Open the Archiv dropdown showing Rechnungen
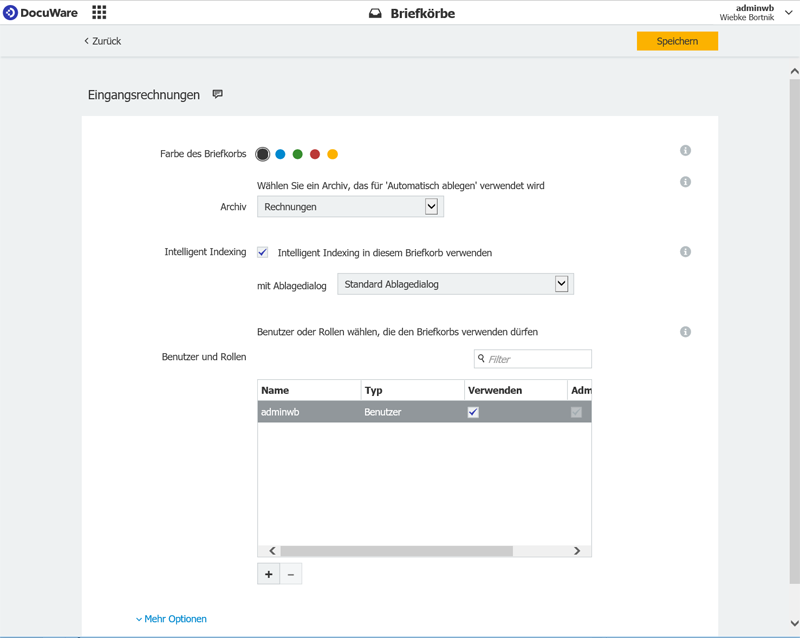 click(x=350, y=207)
